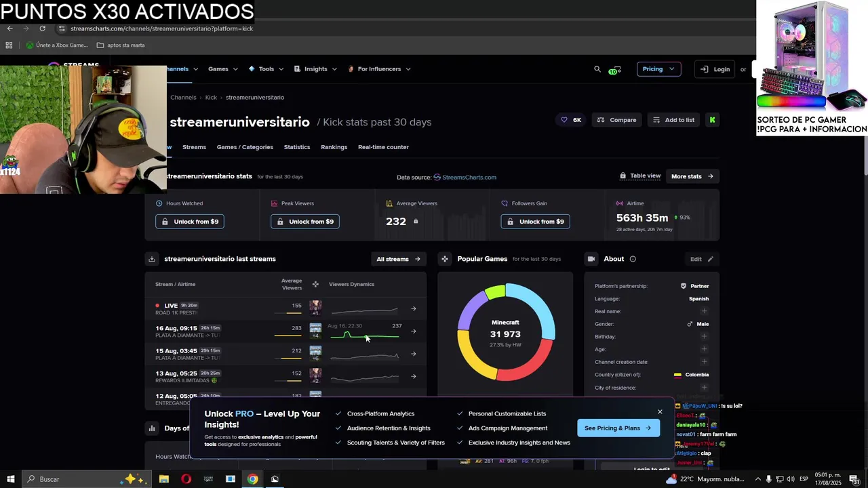Screen dimensions: 868x488
Task: Switch to the Games / Categories tab
Action: point(245,147)
